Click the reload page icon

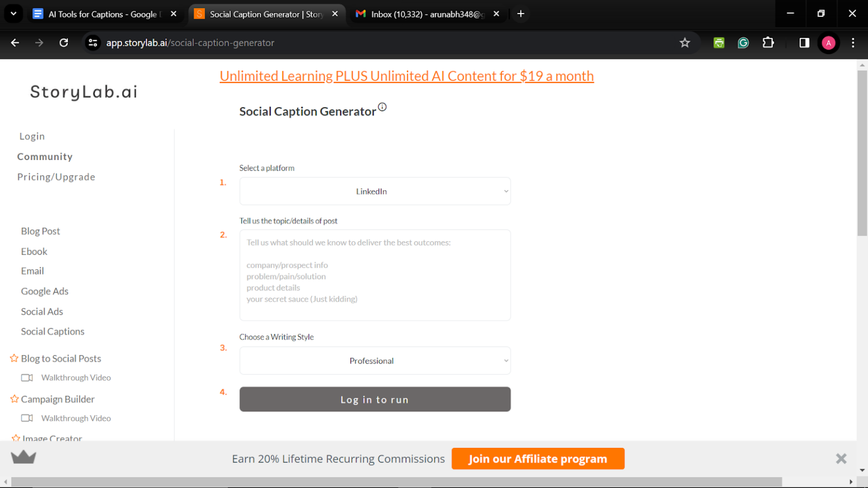pos(63,42)
